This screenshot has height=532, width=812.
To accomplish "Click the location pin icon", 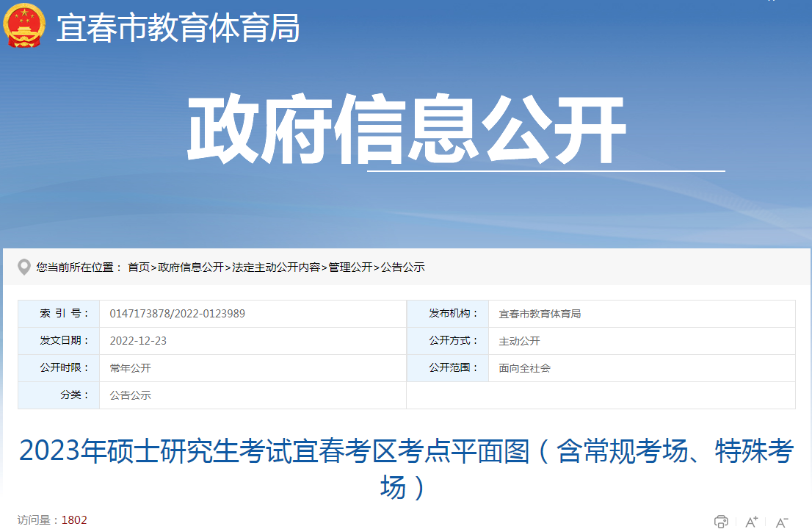I will [x=23, y=267].
